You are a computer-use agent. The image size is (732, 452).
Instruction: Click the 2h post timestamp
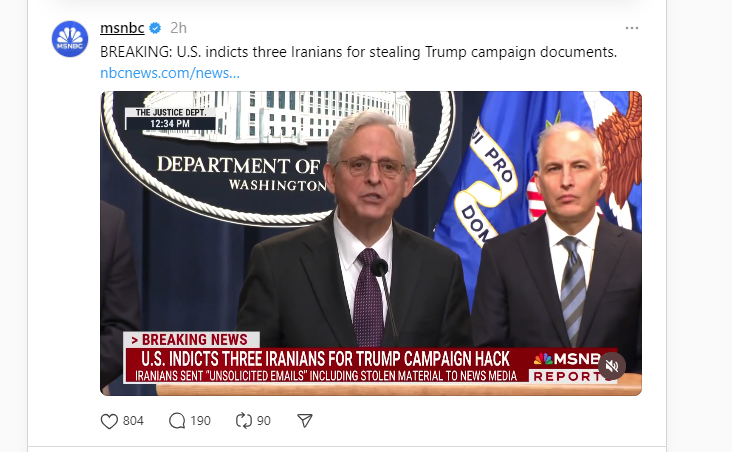click(x=179, y=28)
